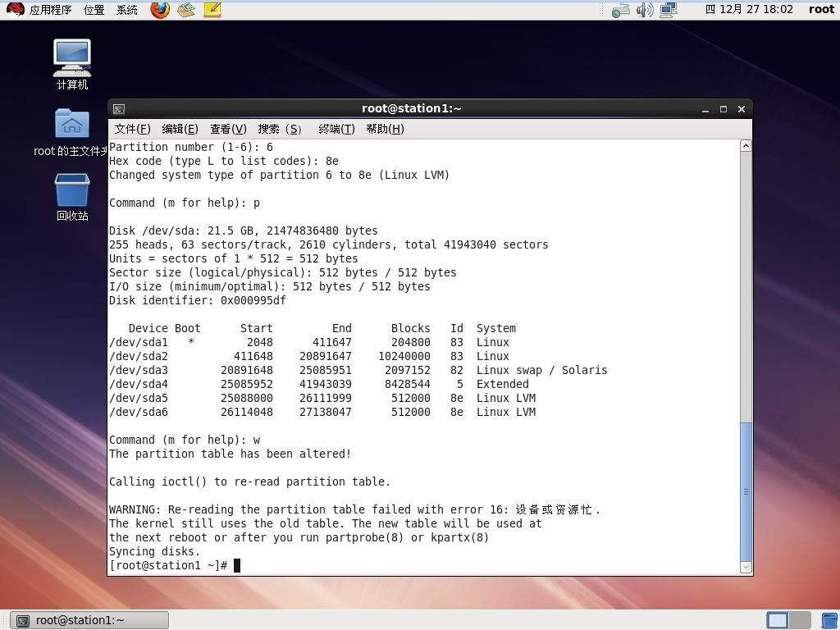Click the terminal scrollbar up arrow
The height and width of the screenshot is (630, 840).
(746, 146)
